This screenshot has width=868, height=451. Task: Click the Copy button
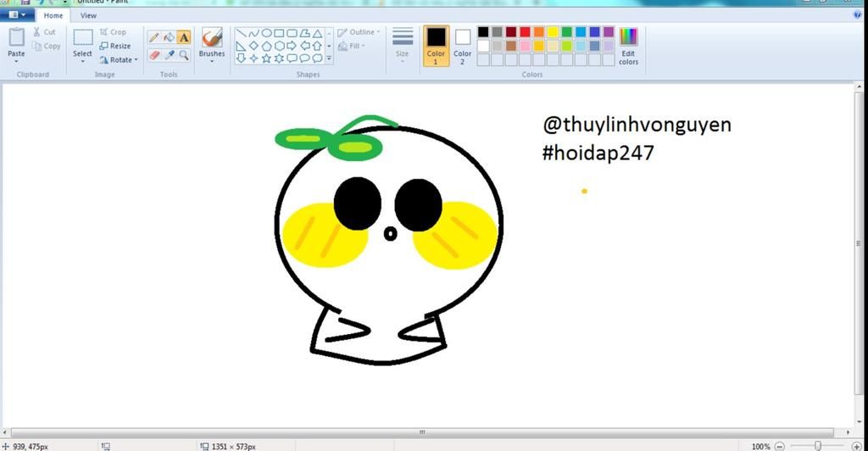(x=47, y=46)
